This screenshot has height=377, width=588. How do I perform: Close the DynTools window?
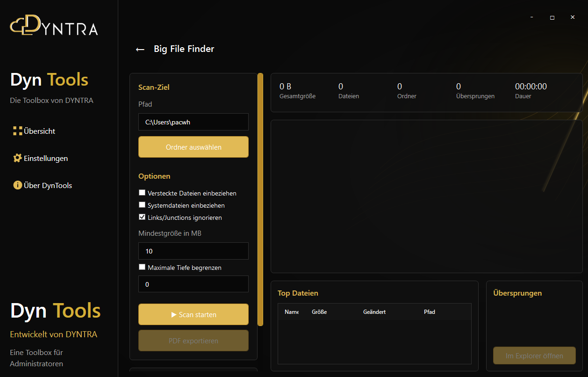(573, 17)
